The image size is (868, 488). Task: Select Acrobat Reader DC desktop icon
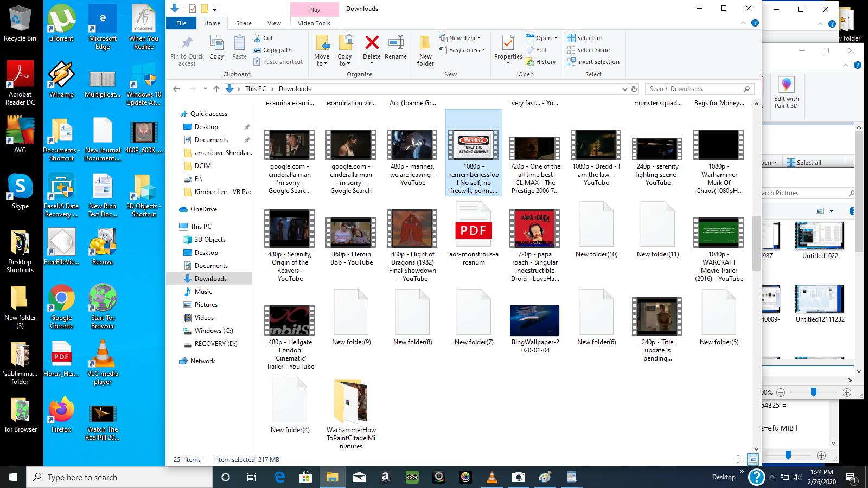pos(20,83)
